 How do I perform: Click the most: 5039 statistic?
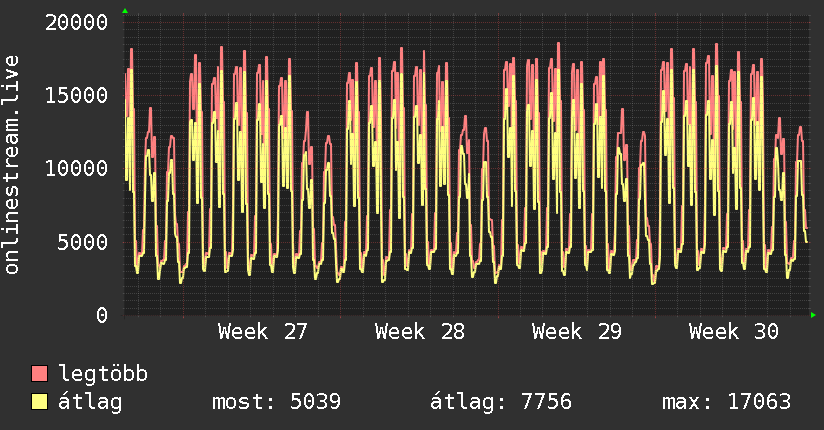tap(276, 402)
